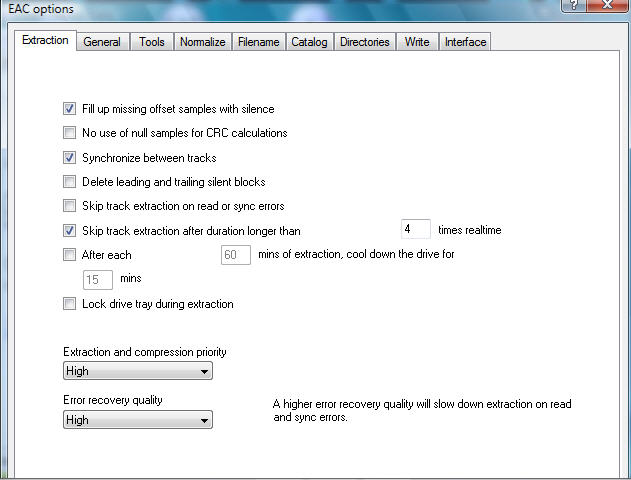Screen dimensions: 631x480
Task: Close the EAC options dialog
Action: pyautogui.click(x=608, y=5)
